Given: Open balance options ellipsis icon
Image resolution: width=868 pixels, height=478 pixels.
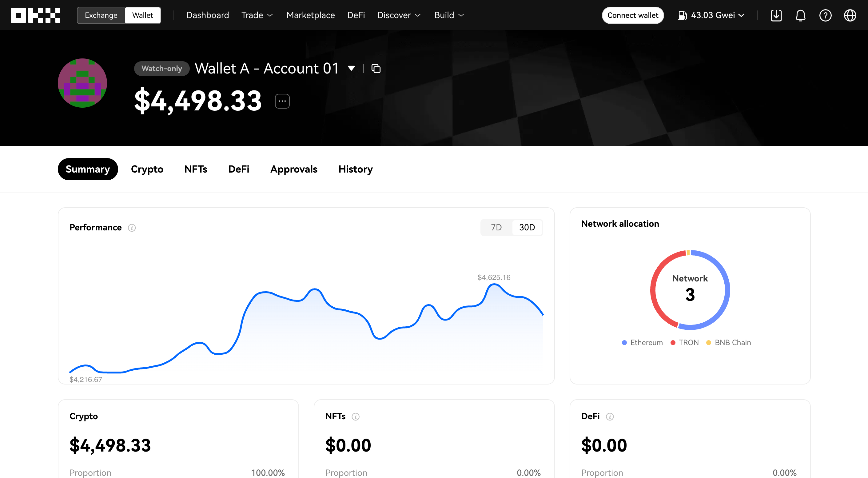Looking at the screenshot, I should tap(282, 101).
